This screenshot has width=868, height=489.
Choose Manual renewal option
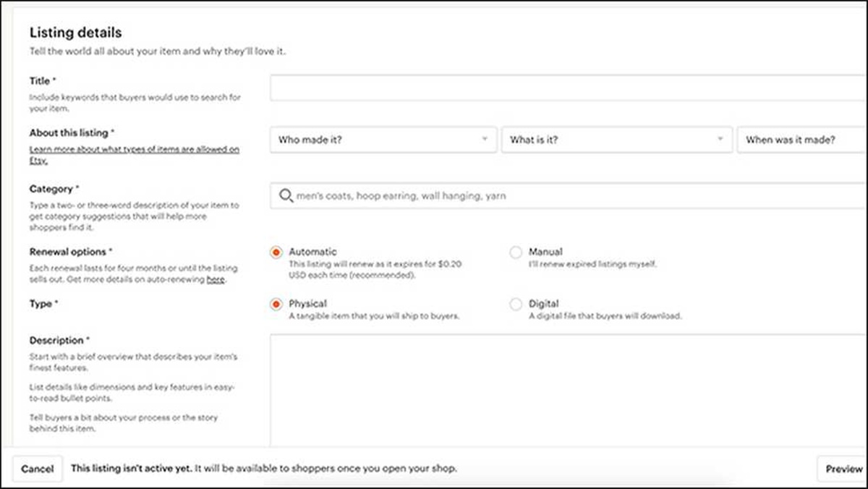[x=516, y=252]
